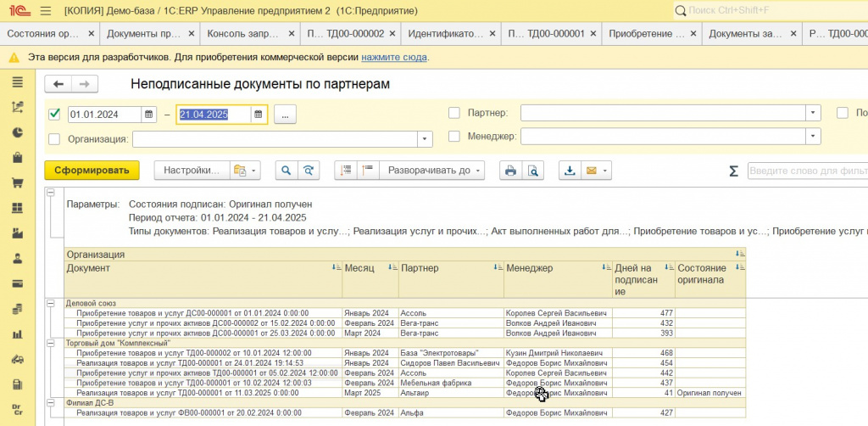This screenshot has width=868, height=426.
Task: Click the find next magnifier icon
Action: coord(309,171)
